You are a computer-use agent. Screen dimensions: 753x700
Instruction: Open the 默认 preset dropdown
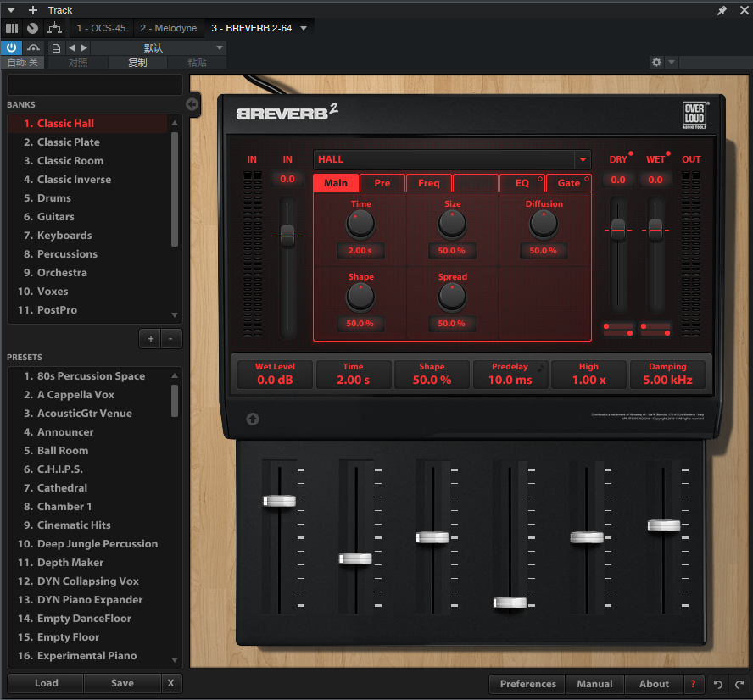click(x=158, y=47)
